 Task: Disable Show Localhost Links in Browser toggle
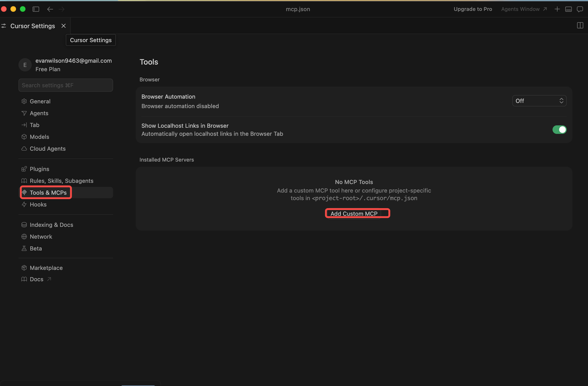pyautogui.click(x=559, y=130)
